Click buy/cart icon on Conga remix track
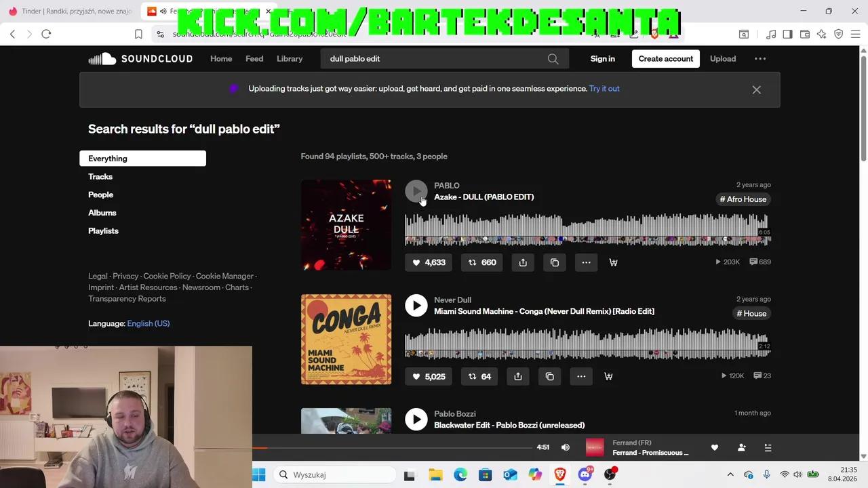The height and width of the screenshot is (488, 868). point(608,376)
